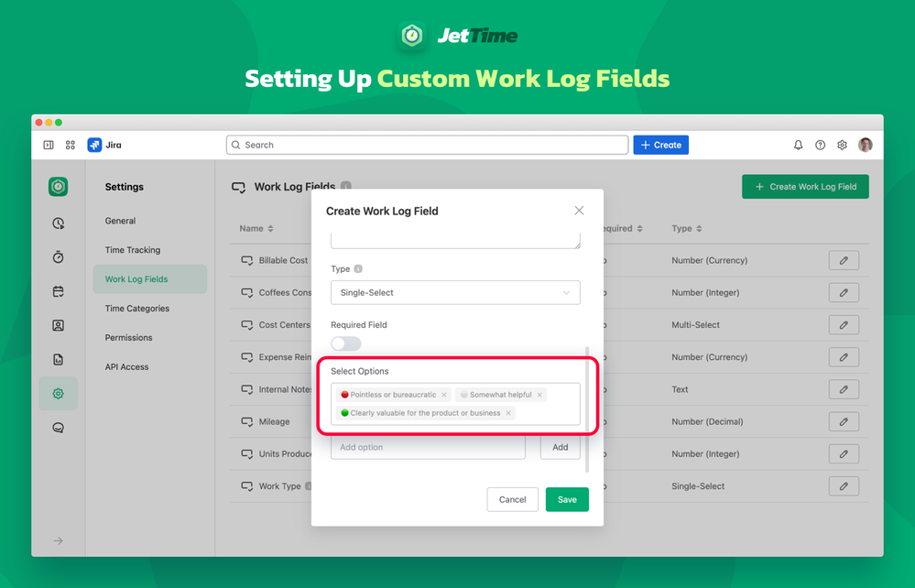Screen dimensions: 915x588
Task: Edit the Expense Reimbursement row pencil button
Action: (844, 357)
